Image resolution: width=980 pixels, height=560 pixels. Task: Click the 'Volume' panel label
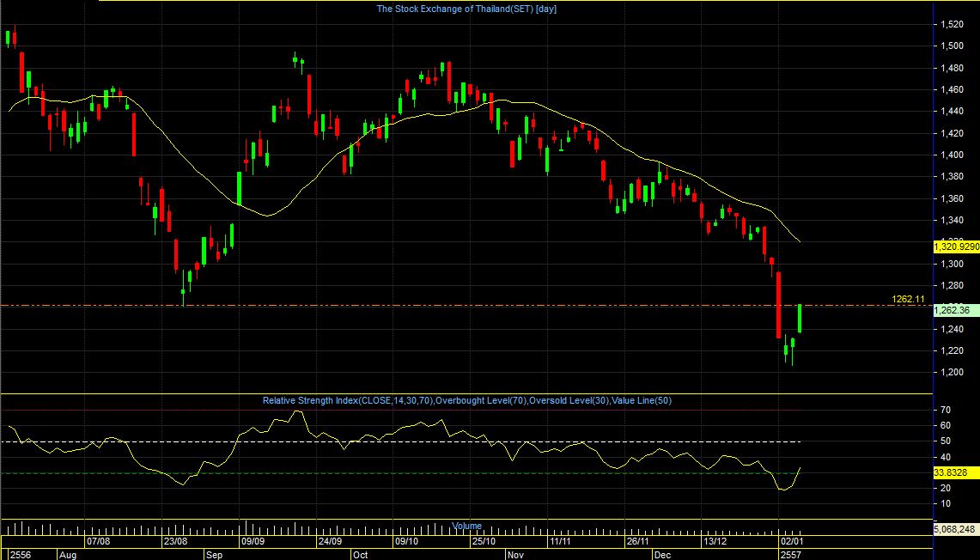pos(467,527)
